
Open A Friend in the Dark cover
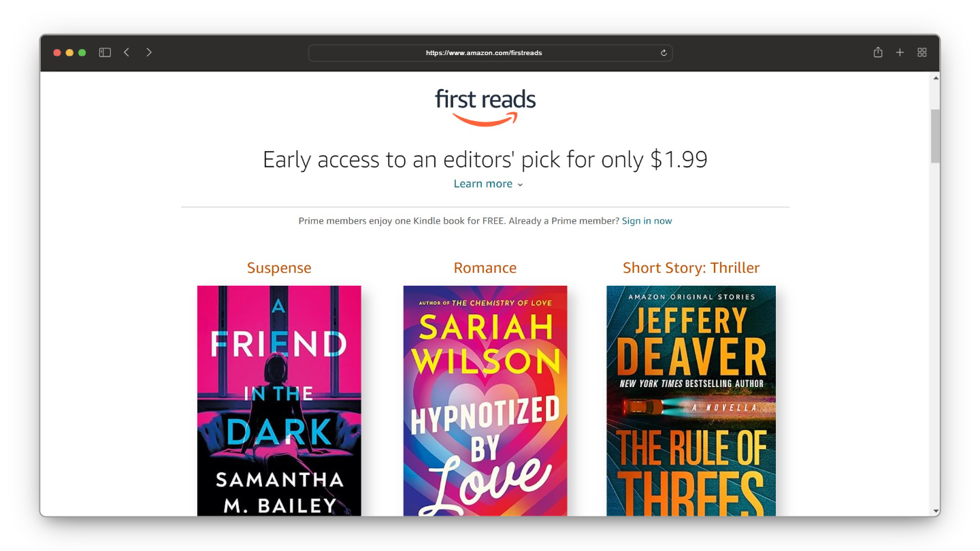point(279,401)
